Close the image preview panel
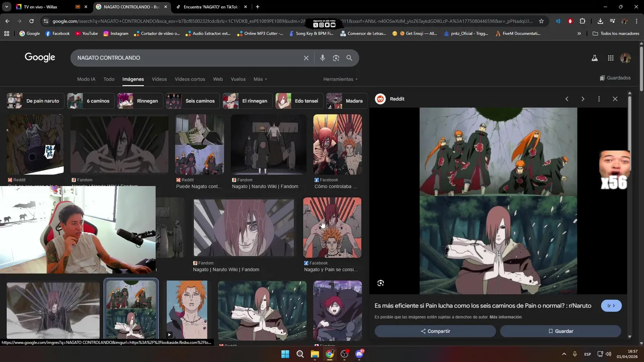Viewport: 644px width, 362px height. 615,99
